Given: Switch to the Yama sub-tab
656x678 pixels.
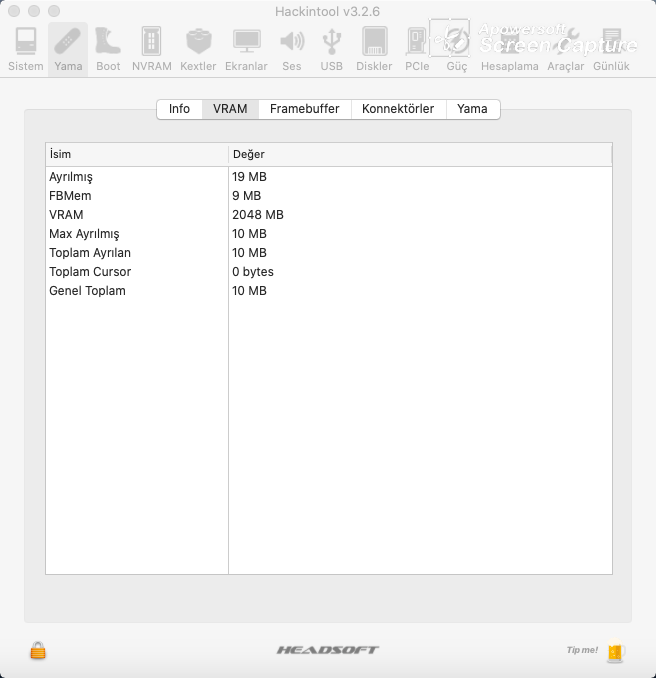Looking at the screenshot, I should tap(473, 109).
